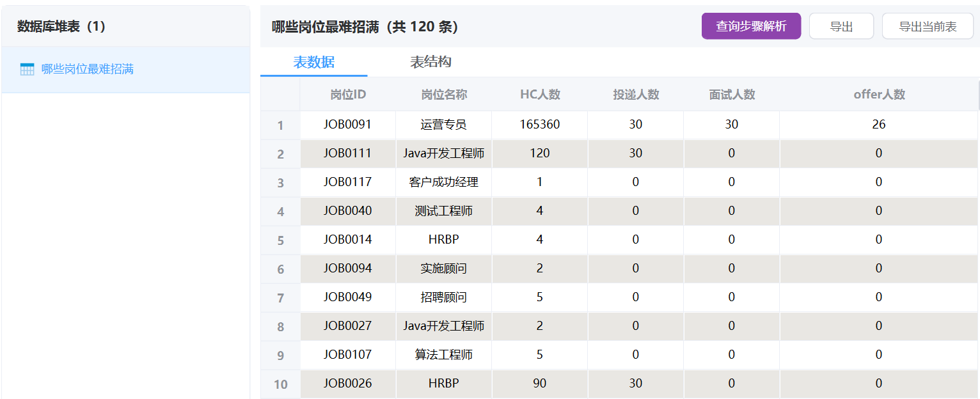Click the 投递人数 column header
980x399 pixels.
coord(636,95)
